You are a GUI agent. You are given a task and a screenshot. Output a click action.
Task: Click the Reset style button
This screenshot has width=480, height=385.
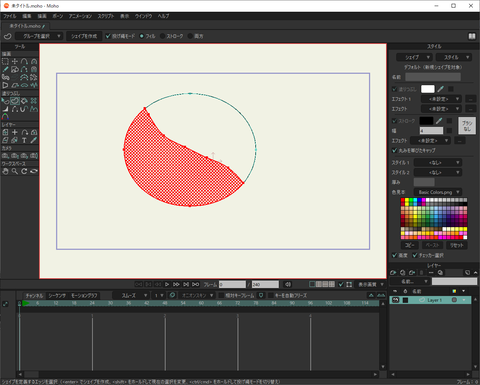click(457, 245)
